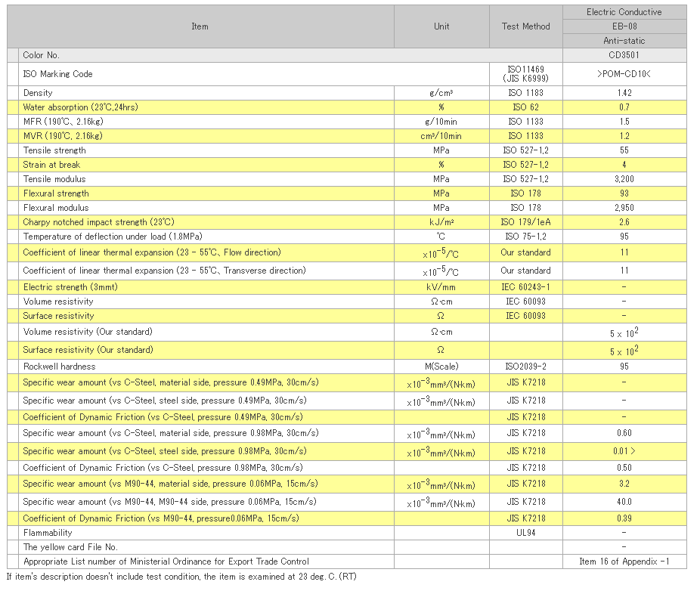The height and width of the screenshot is (594, 700).
Task: Click the 'EB-08' grade header cell
Action: pos(624,26)
